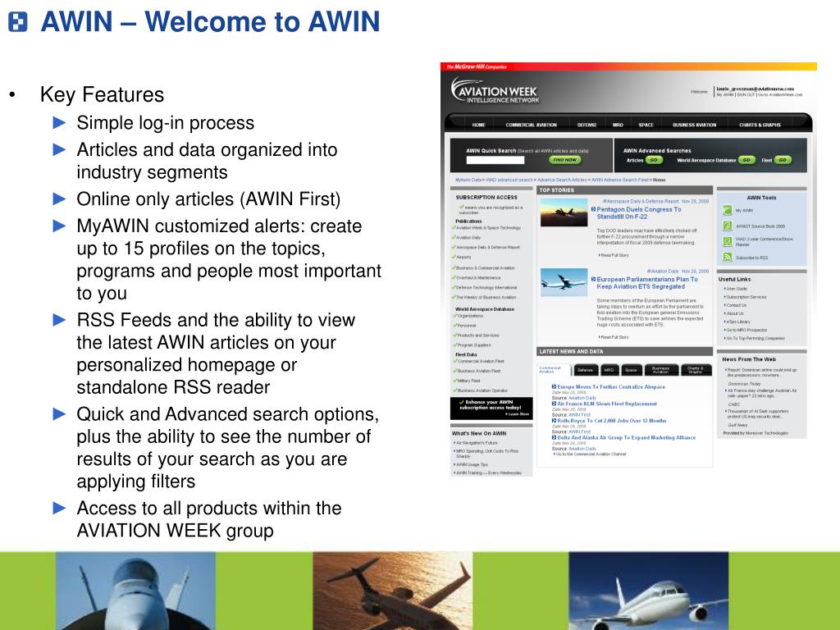
Task: Open MRO in the navigation bar
Action: pos(618,125)
